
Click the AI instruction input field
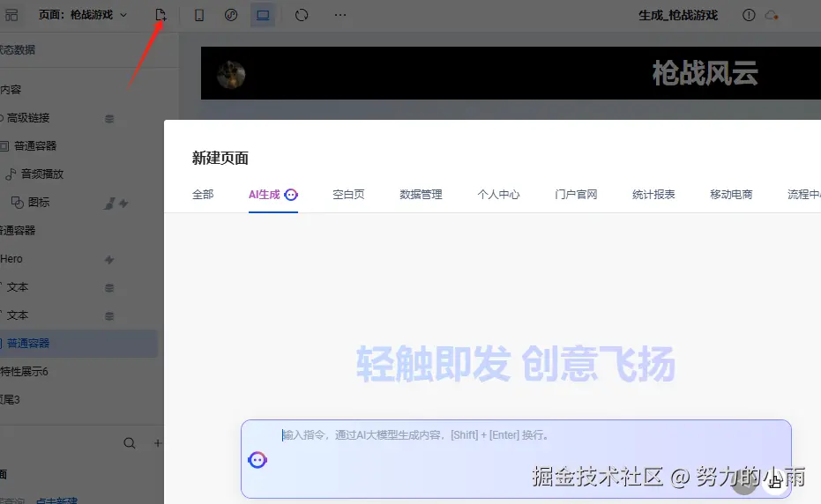coord(516,458)
